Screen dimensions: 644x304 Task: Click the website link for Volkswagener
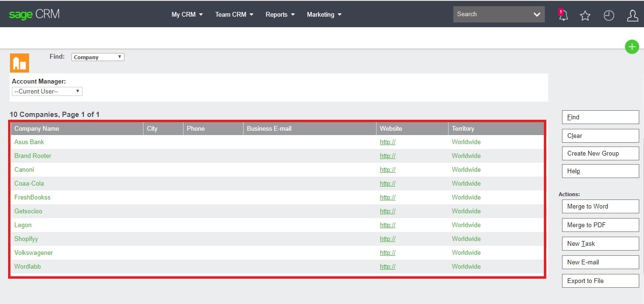tap(388, 252)
